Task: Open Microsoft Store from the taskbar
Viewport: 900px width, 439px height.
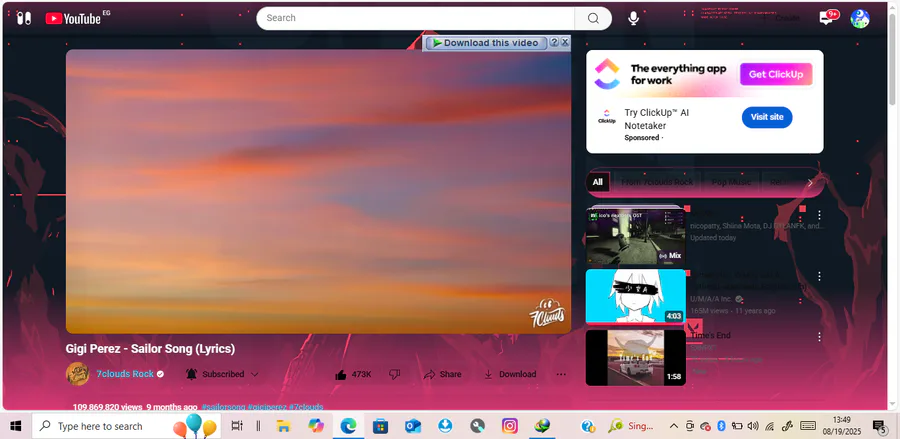Action: pos(380,426)
